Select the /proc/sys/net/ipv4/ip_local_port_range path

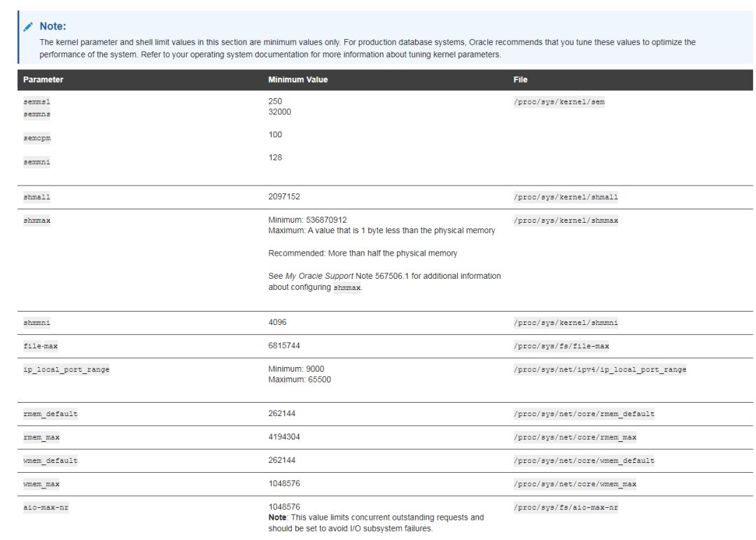[599, 370]
